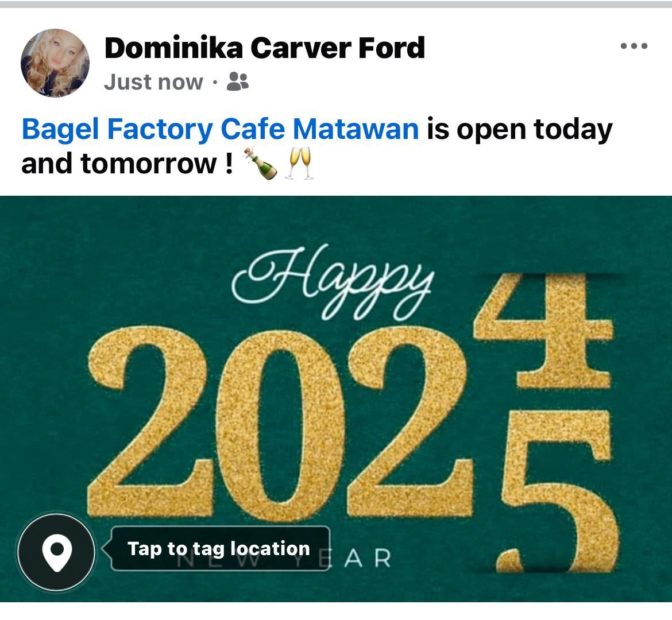672x620 pixels.
Task: Click the "is open today" post text
Action: 519,129
